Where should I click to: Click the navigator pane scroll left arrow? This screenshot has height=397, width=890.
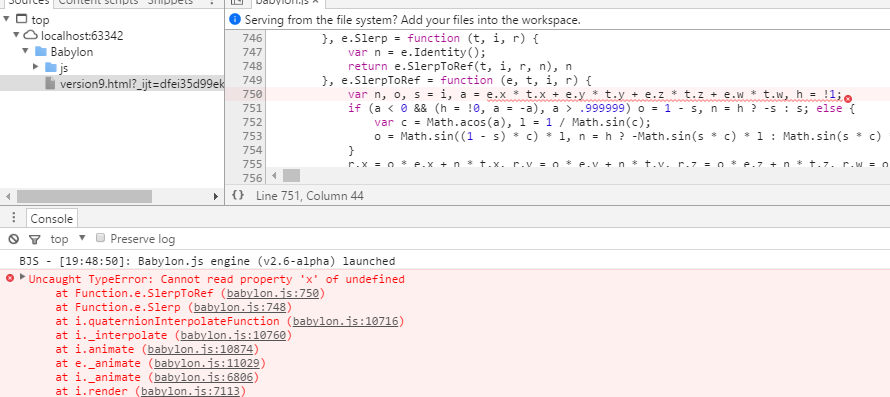click(8, 197)
